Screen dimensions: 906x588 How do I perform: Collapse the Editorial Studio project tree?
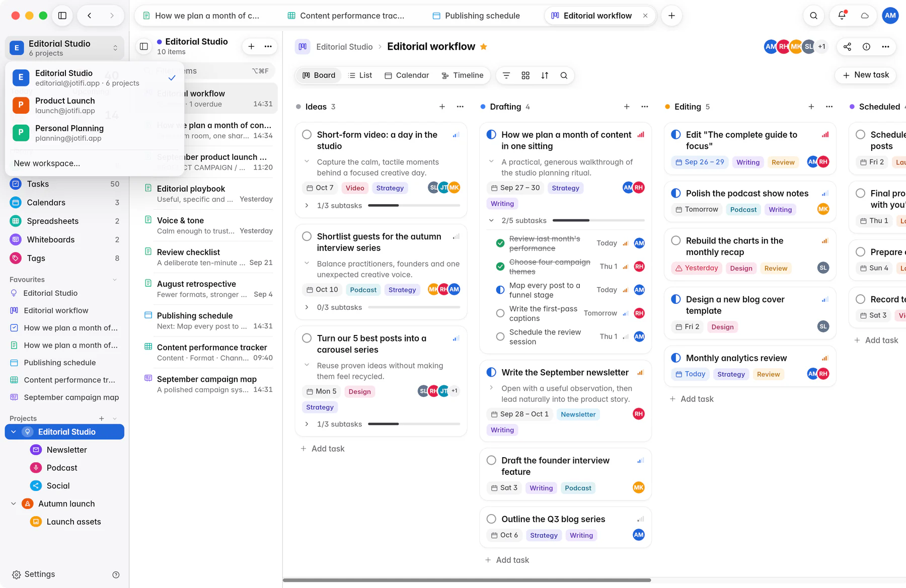click(x=14, y=432)
